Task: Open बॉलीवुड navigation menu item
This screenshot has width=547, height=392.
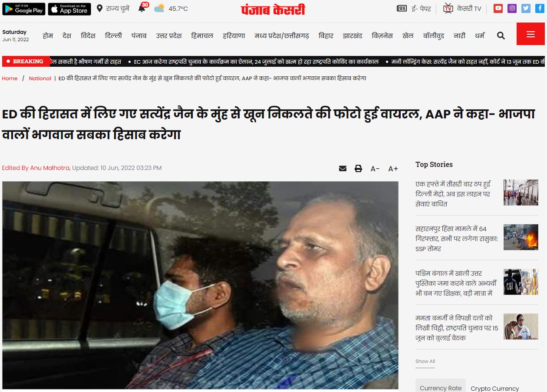Action: pos(434,36)
